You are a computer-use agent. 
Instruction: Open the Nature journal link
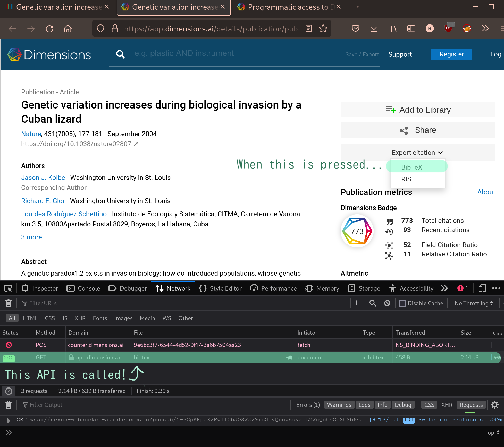click(x=31, y=134)
